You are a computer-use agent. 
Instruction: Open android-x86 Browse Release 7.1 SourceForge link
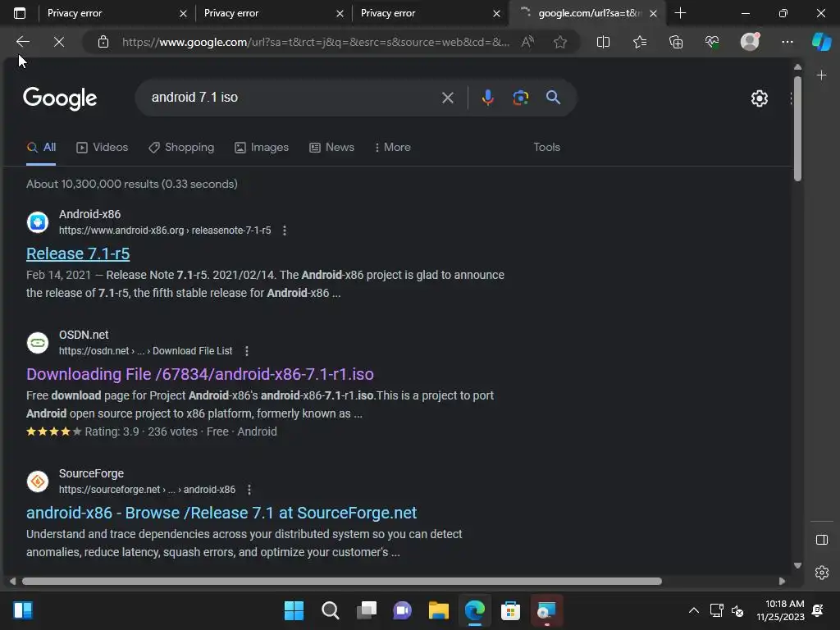tap(221, 513)
